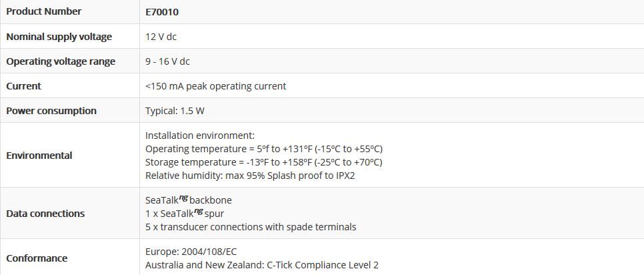This screenshot has height=275, width=644.
Task: Click the Nominal supply voltage label
Action: (x=59, y=37)
